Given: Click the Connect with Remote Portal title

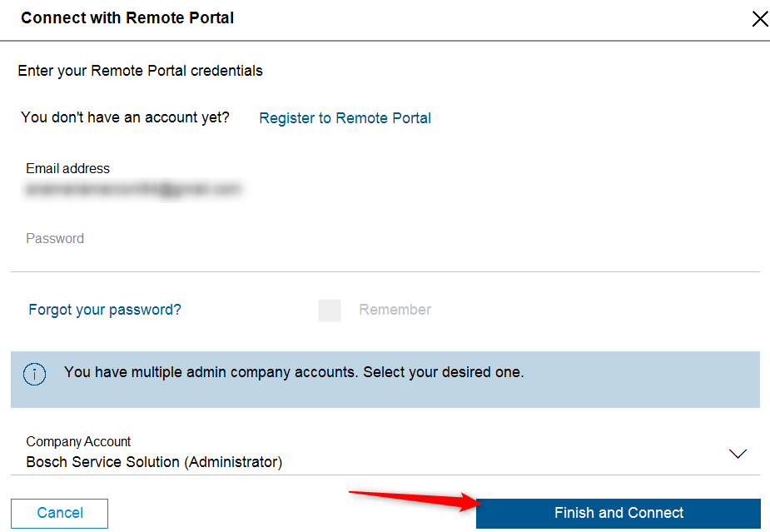Looking at the screenshot, I should pos(127,18).
